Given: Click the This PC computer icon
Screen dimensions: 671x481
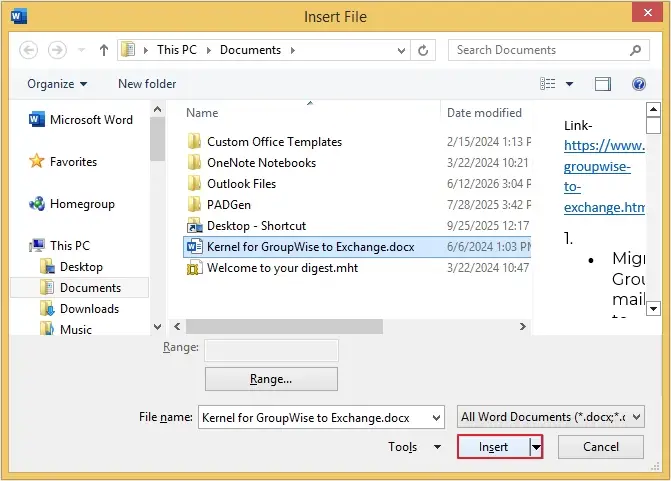Looking at the screenshot, I should pyautogui.click(x=37, y=245).
